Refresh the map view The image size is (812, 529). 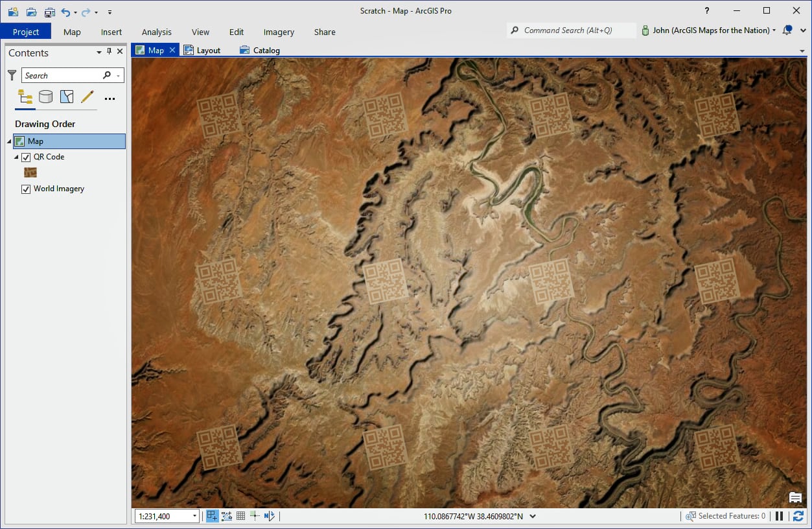798,516
